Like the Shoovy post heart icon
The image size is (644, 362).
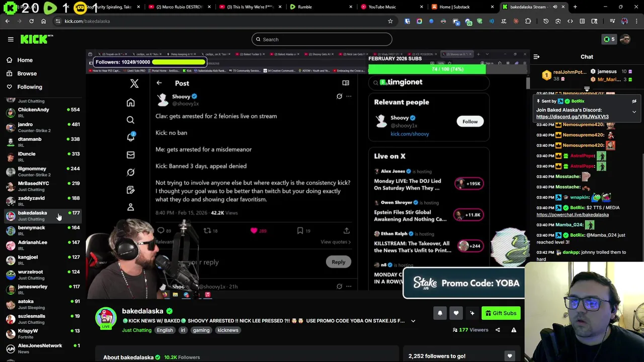[x=254, y=231]
